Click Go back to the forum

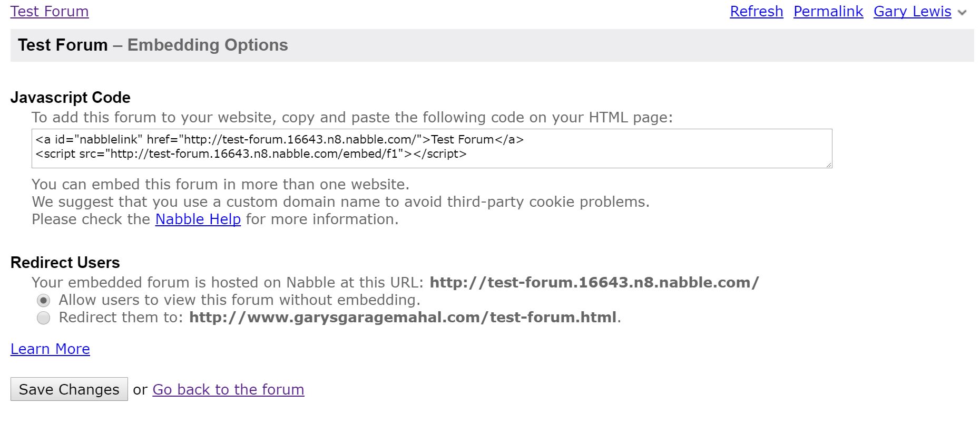click(228, 390)
